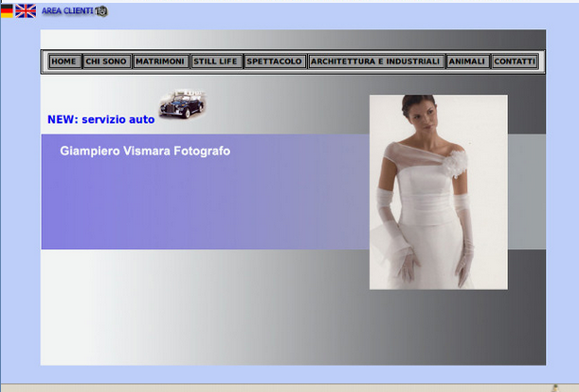The image size is (579, 392).
Task: Navigate to the Spettacolo gallery
Action: [x=274, y=62]
